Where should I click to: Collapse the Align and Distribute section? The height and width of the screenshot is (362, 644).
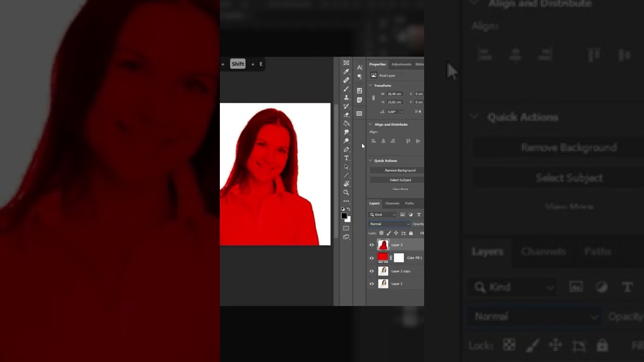[371, 124]
